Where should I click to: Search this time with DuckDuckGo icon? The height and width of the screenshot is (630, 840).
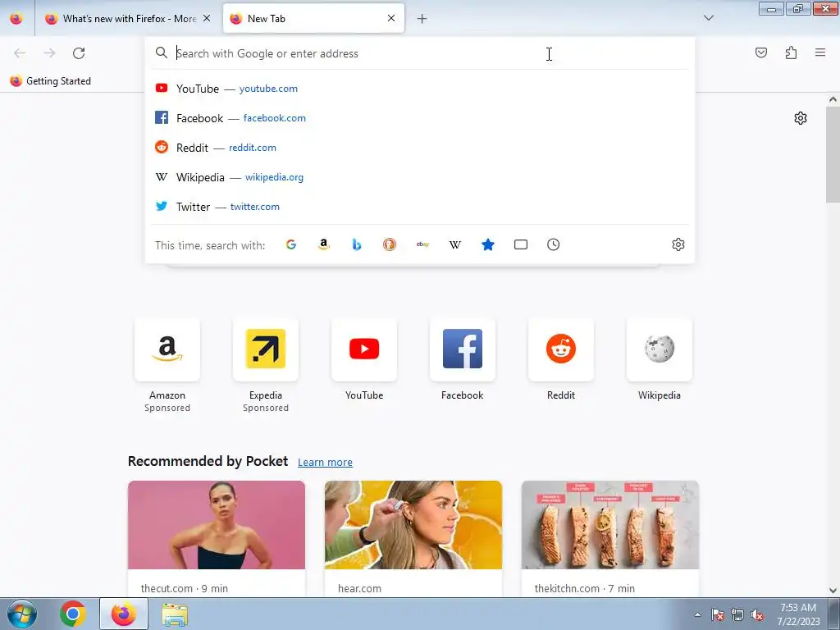(390, 244)
